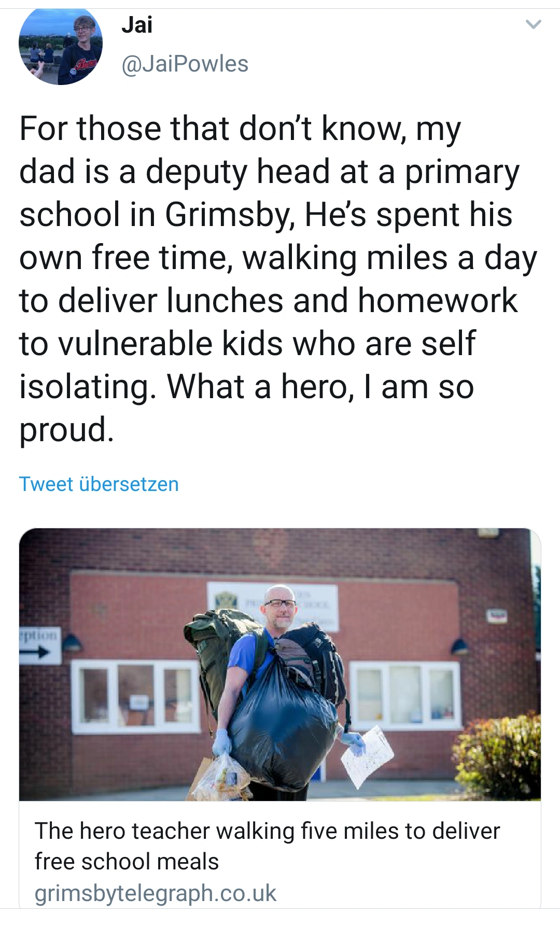This screenshot has width=560, height=928.
Task: Select the display name 'Jai'
Action: 137,25
